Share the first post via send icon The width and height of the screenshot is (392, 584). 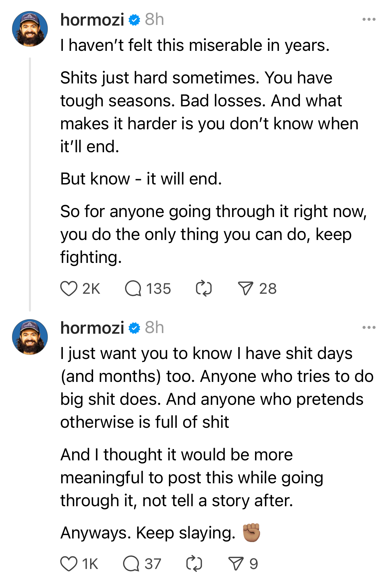click(246, 289)
